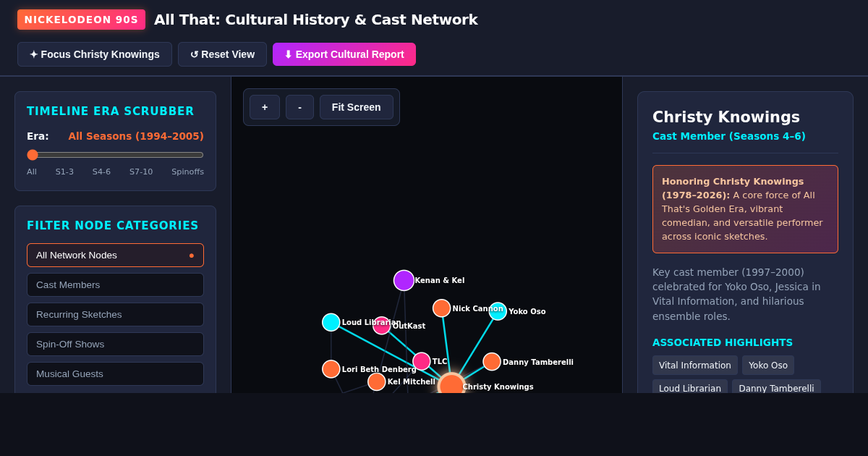Click the Nickelodeon 90s badge
The width and height of the screenshot is (868, 456).
81,20
